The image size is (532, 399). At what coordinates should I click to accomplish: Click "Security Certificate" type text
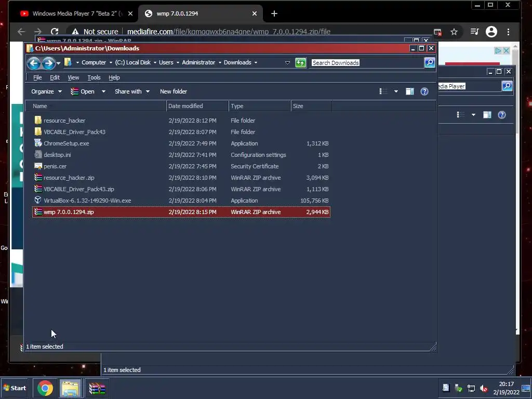coord(255,166)
